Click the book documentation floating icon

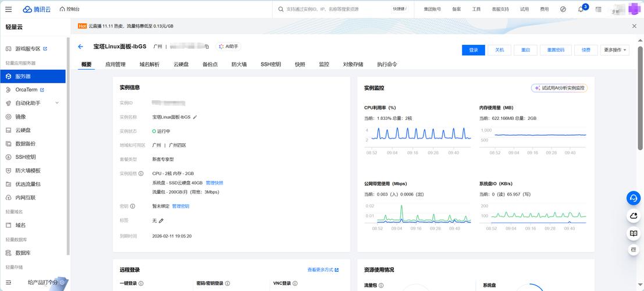coord(634,233)
